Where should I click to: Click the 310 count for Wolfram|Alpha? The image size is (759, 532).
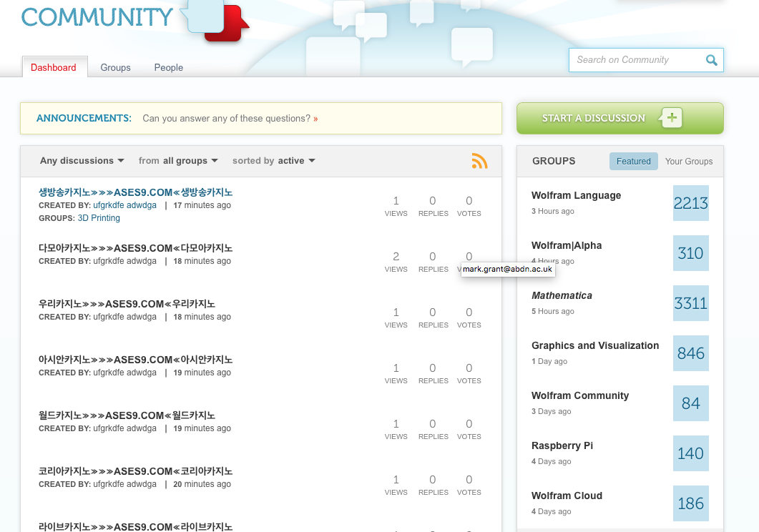691,253
